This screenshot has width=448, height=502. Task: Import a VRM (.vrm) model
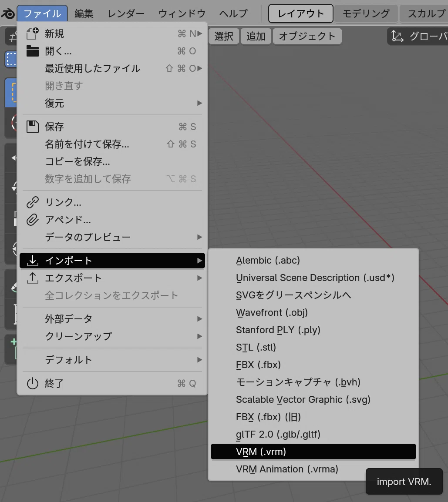pyautogui.click(x=313, y=452)
